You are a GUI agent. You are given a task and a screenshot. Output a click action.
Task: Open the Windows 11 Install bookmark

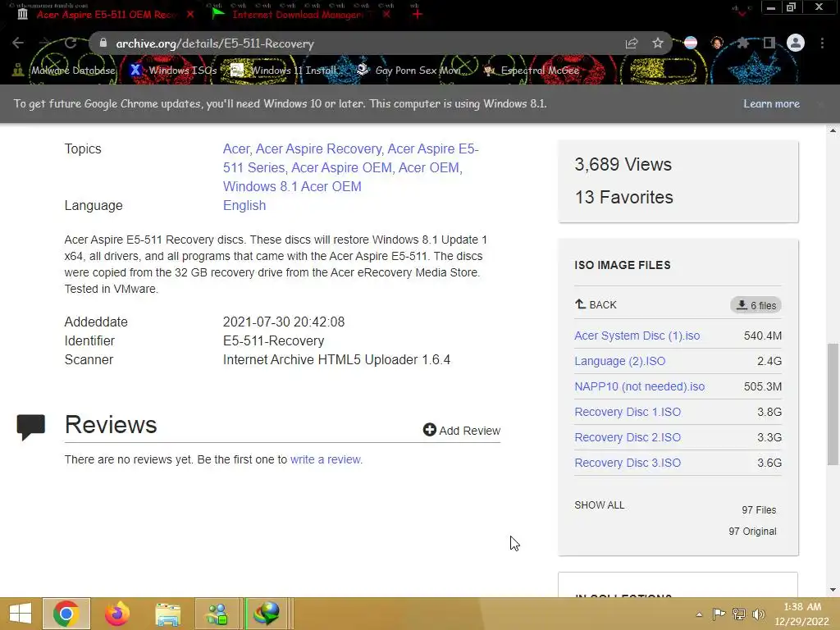284,71
